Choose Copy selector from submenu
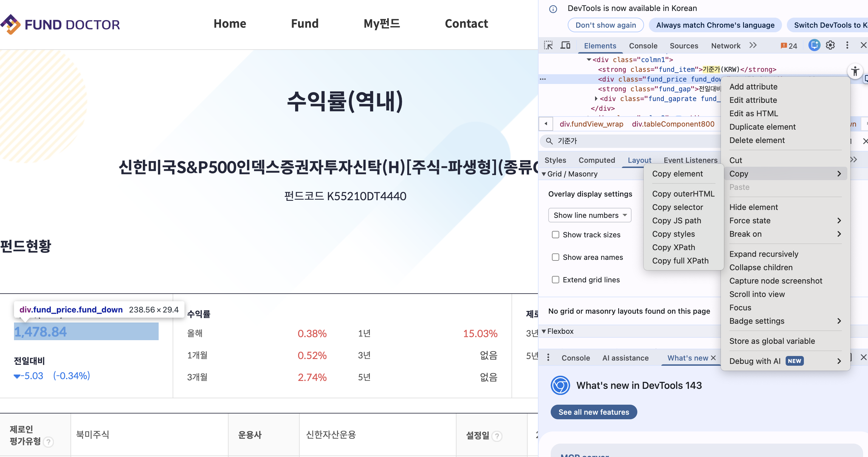 [x=677, y=207]
